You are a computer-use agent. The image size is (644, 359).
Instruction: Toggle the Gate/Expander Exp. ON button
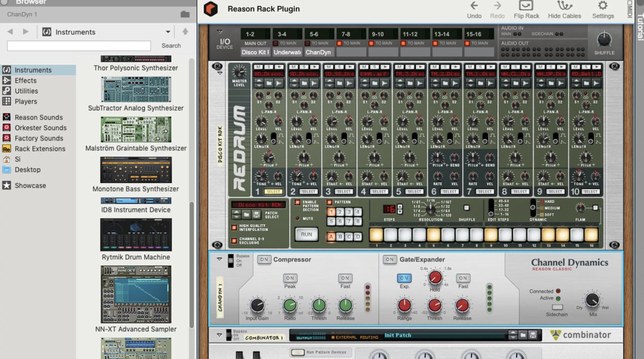point(404,278)
